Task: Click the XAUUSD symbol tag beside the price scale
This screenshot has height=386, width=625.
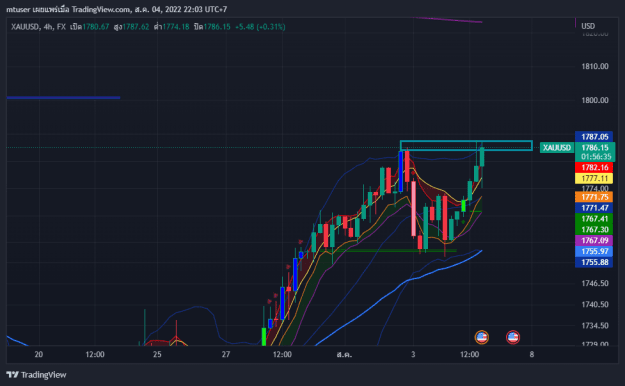Action: pos(556,148)
